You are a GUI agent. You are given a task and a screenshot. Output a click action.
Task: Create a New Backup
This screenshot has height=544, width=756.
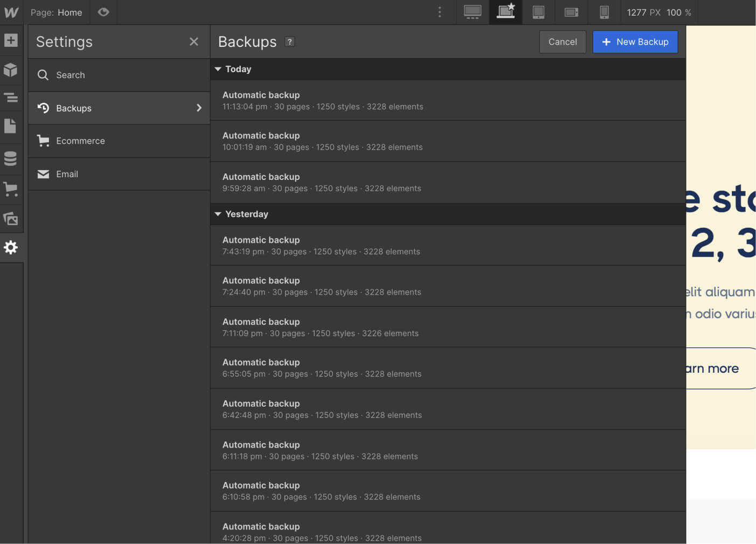(x=635, y=41)
